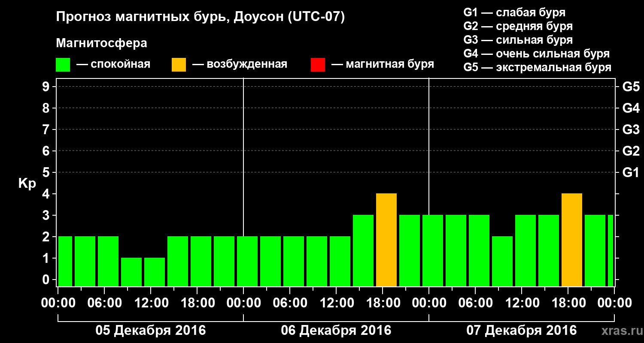Click the '05 Декабря 2016' date label

point(150,331)
